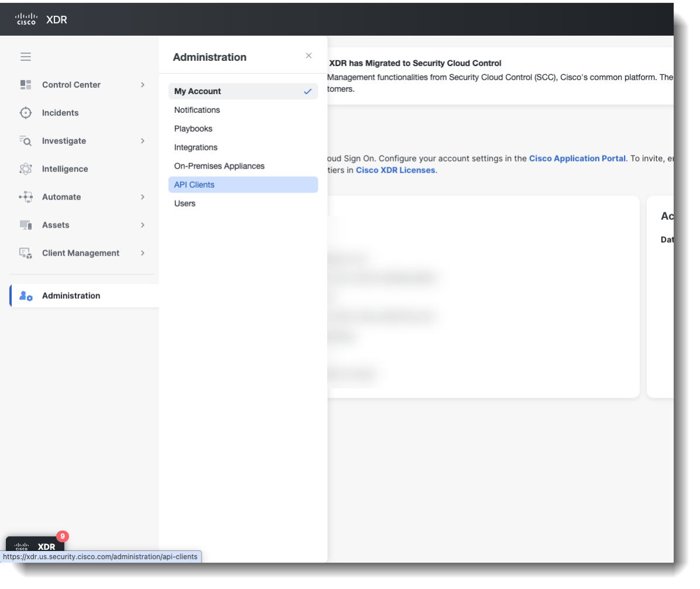The width and height of the screenshot is (700, 589).
Task: Expand the Investigate submenu arrow
Action: pos(143,141)
